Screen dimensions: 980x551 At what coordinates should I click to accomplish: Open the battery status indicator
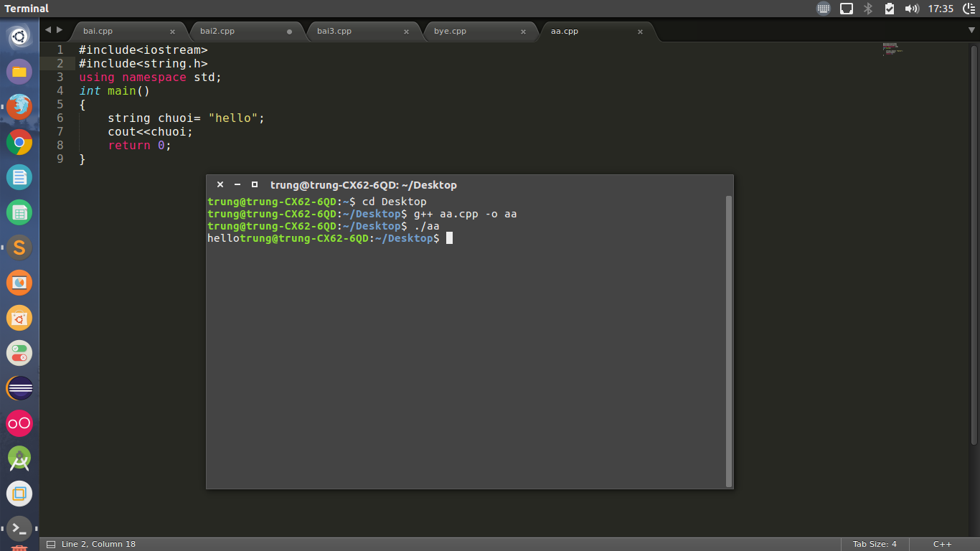click(x=890, y=9)
